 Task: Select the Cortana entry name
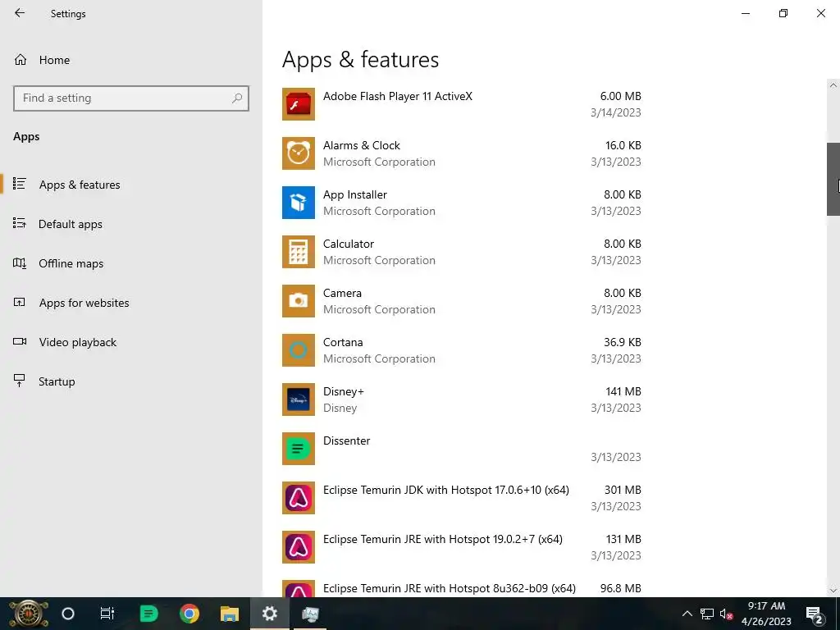tap(343, 342)
